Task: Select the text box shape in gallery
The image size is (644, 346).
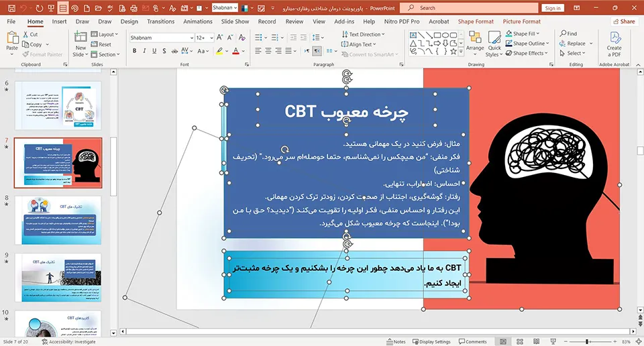Action: point(413,36)
